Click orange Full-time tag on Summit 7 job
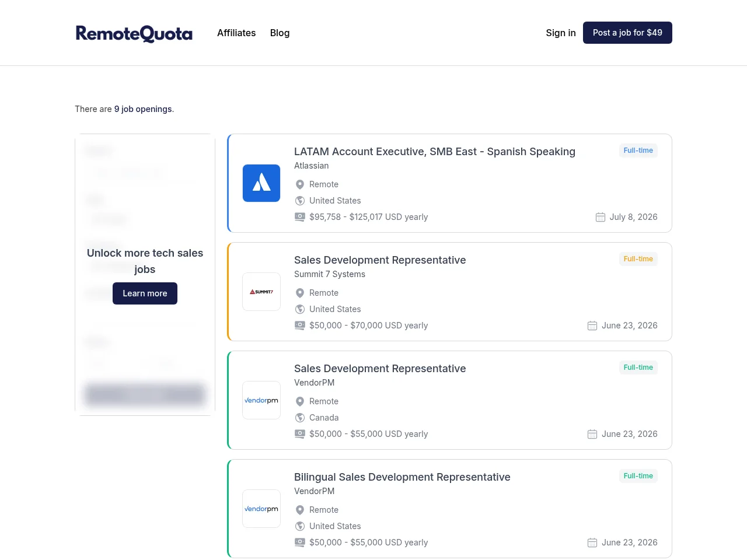Viewport: 747px width, 560px height. pyautogui.click(x=638, y=259)
